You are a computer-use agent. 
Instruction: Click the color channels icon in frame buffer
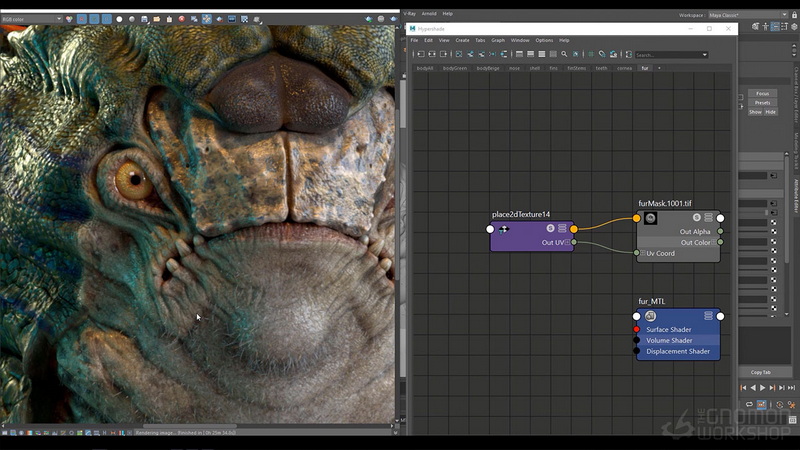[69, 19]
